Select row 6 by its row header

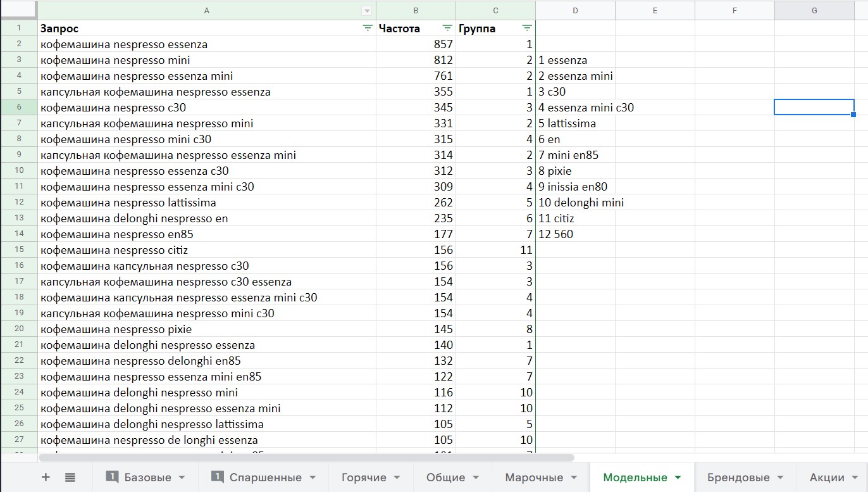(19, 108)
